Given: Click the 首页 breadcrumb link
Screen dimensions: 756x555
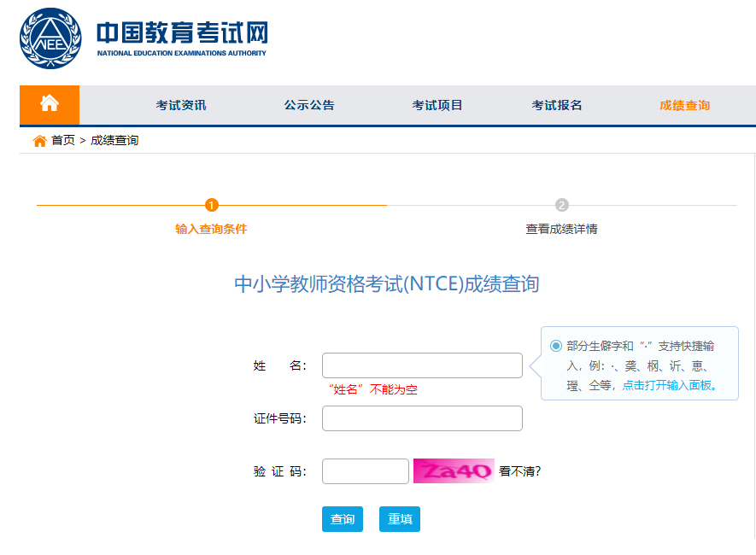Looking at the screenshot, I should (x=63, y=141).
